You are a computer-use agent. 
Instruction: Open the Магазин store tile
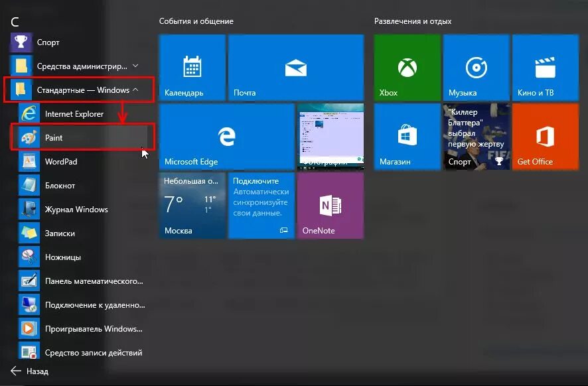point(407,137)
